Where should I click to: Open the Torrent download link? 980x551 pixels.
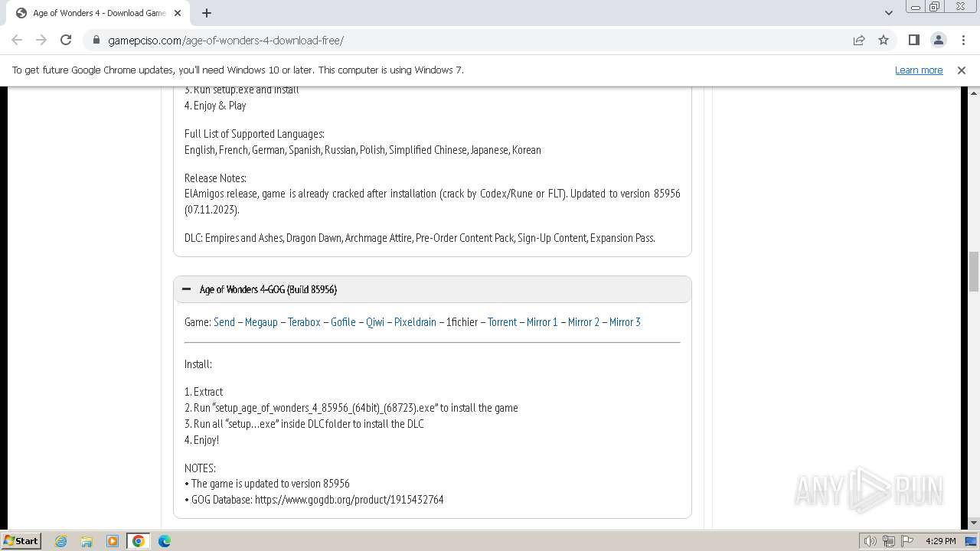coord(502,321)
